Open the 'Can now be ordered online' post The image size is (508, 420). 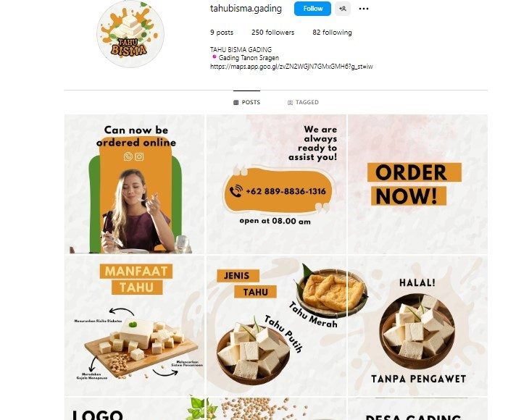tap(135, 184)
